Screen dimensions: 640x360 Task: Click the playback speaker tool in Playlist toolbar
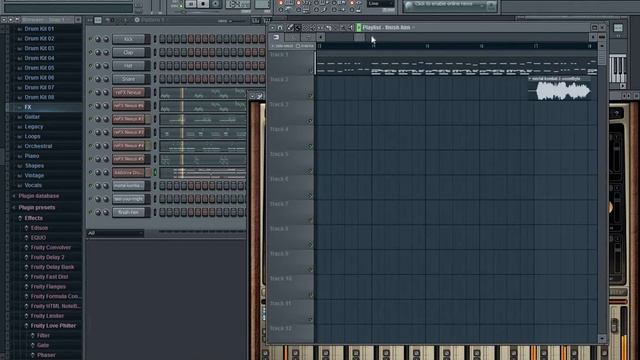pyautogui.click(x=350, y=27)
